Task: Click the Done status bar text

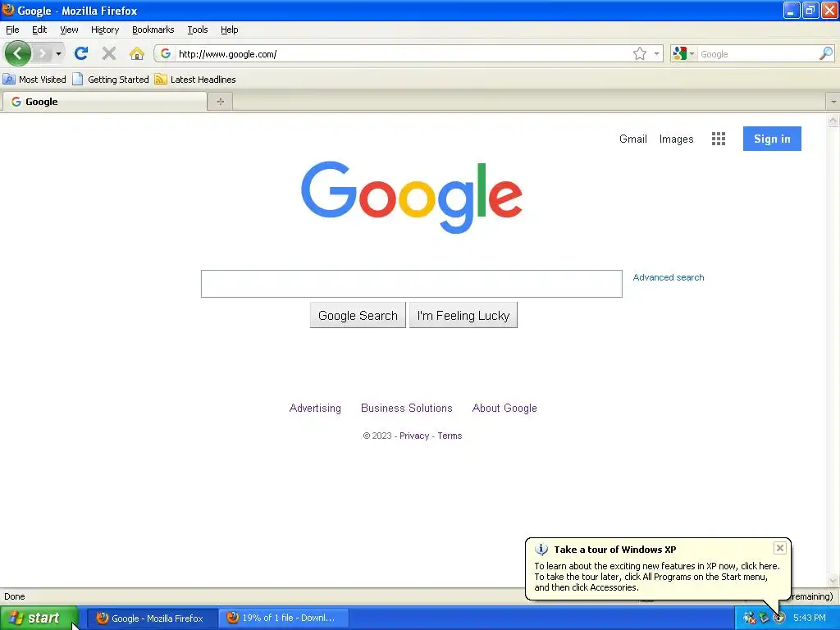Action: pos(15,596)
